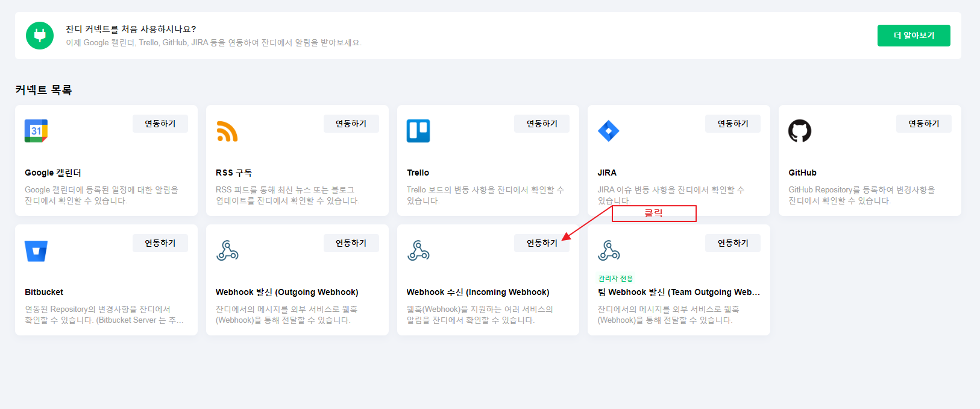
Task: Click the JIRA diamond icon
Action: [x=609, y=131]
